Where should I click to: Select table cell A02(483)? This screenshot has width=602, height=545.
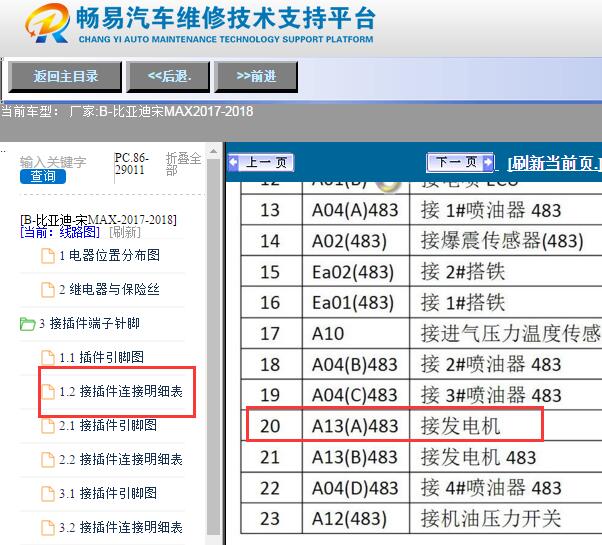pyautogui.click(x=356, y=241)
